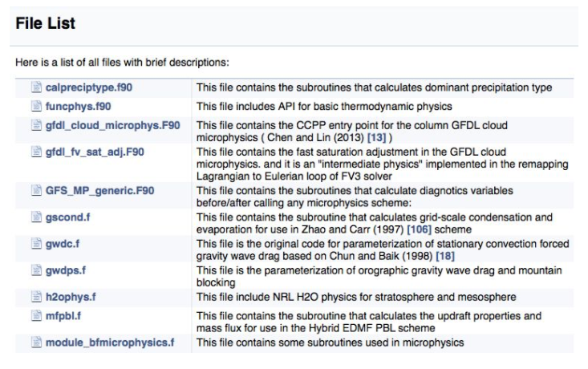Viewport: 588px width, 369px height.
Task: Open the funcphys.f90 file link
Action: pyautogui.click(x=78, y=106)
